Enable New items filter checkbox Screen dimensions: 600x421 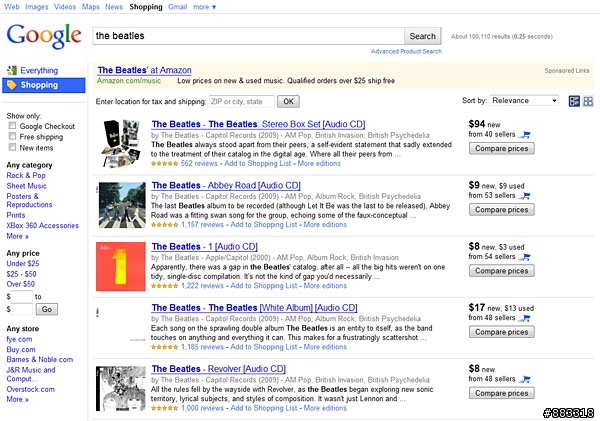(x=12, y=147)
